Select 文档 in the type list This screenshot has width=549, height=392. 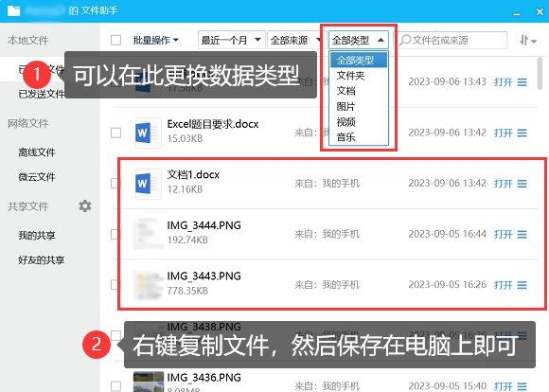click(x=359, y=91)
